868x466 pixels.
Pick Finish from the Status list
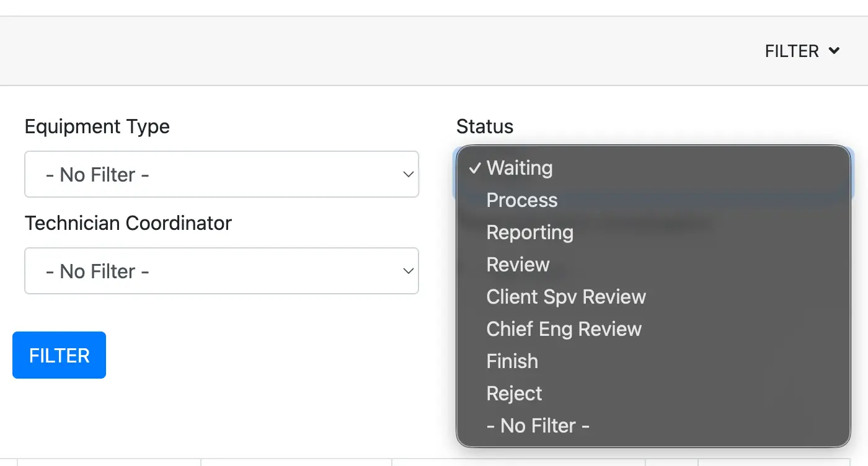[x=512, y=361]
